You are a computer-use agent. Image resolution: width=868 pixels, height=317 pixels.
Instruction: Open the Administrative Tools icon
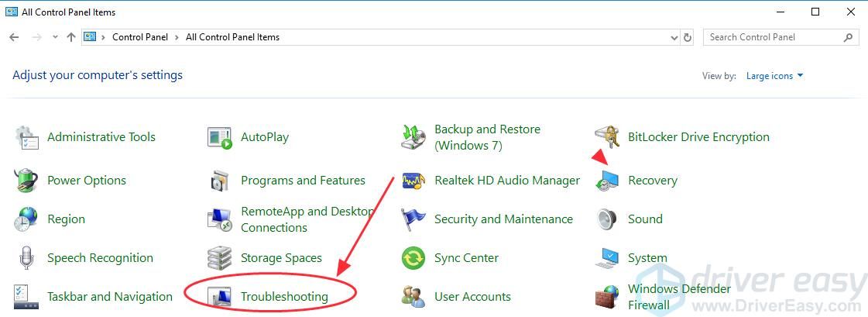tap(26, 137)
